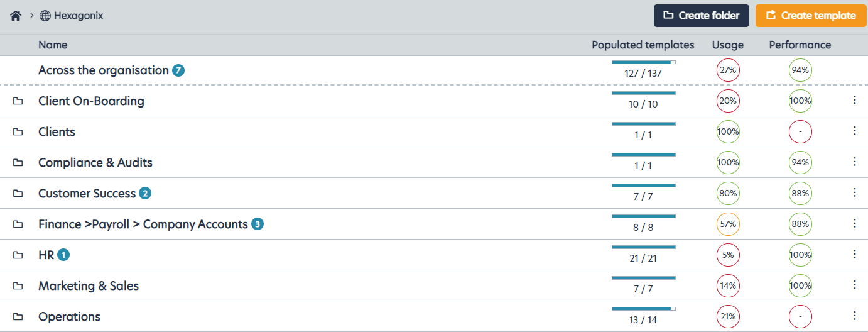Screen dimensions: 868x332
Task: Click the Operations 13 / 14 progress bar
Action: 643,309
